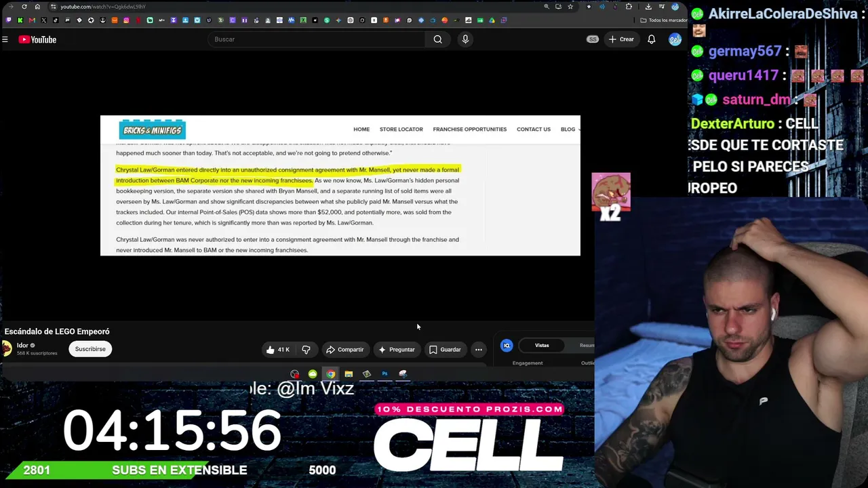
Task: Go to the YouTube home logo
Action: click(x=37, y=39)
